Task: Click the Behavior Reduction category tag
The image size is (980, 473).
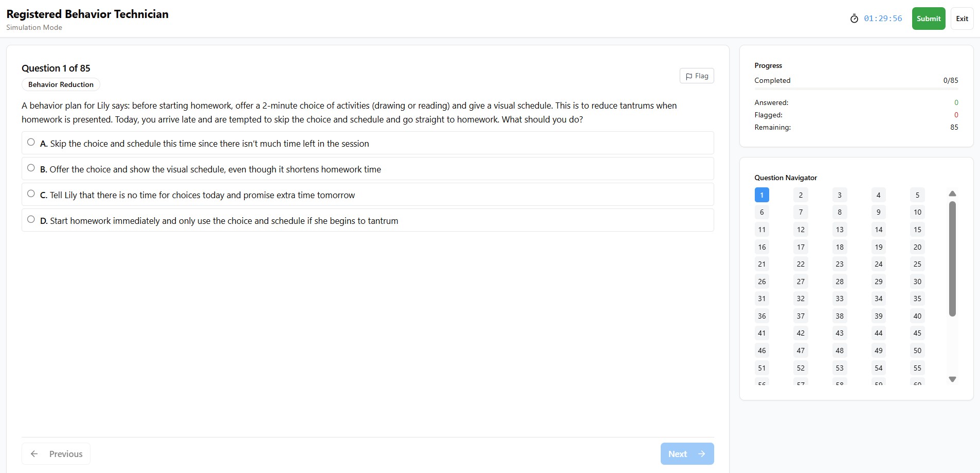Action: (x=61, y=84)
